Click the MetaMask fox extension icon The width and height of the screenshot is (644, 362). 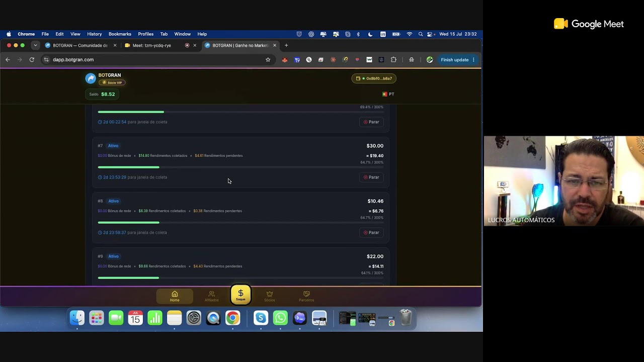(285, 60)
